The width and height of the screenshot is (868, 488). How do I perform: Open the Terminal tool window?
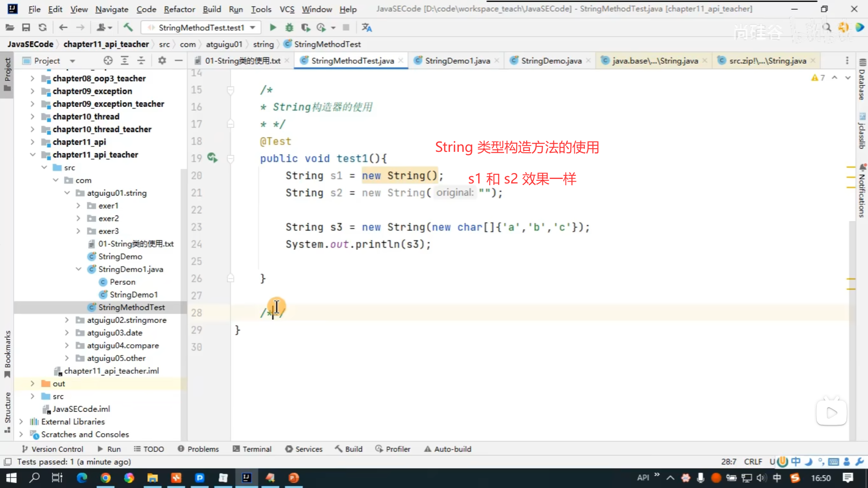pos(252,449)
